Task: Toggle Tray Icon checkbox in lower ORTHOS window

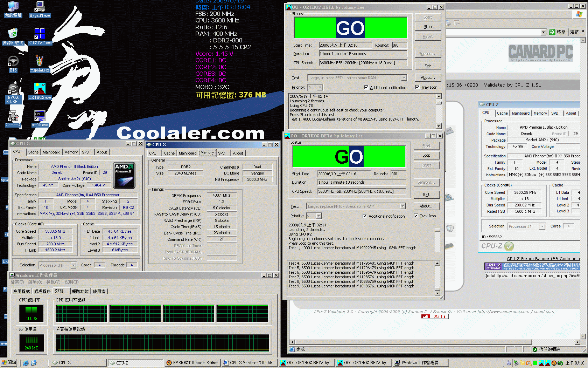Action: pyautogui.click(x=416, y=216)
